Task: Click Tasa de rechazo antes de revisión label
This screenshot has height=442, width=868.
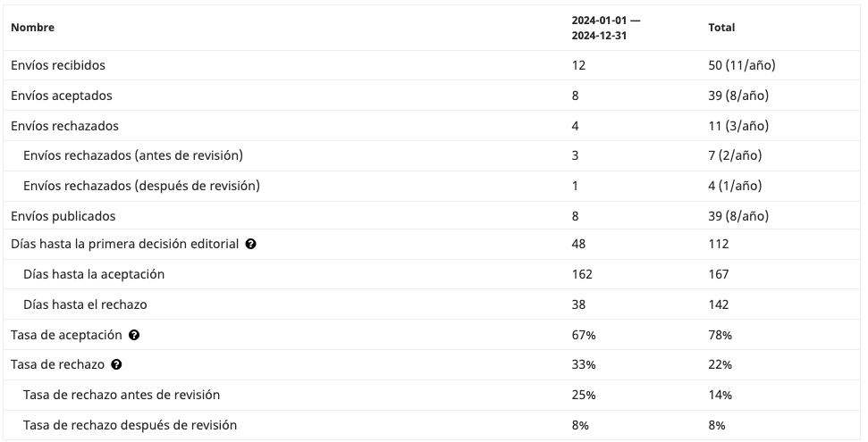Action: click(122, 395)
